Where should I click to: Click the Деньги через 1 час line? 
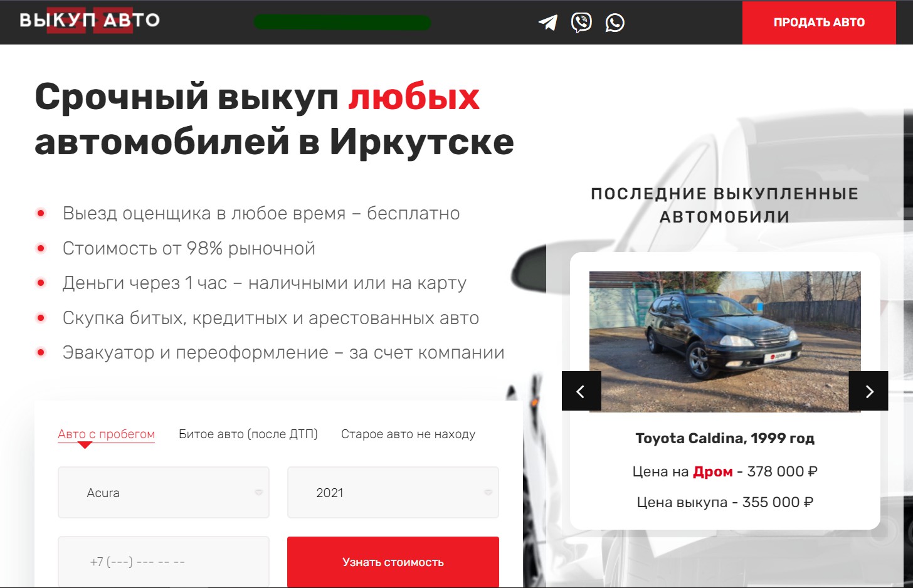click(264, 283)
